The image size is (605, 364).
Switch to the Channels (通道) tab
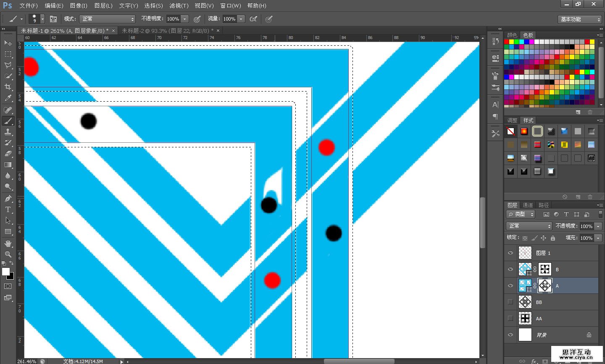coord(528,205)
